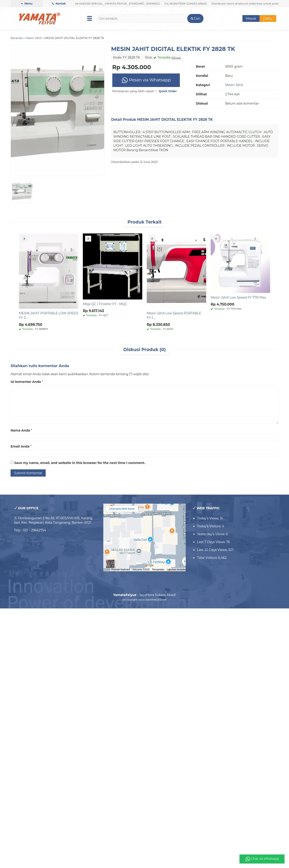This screenshot has width=289, height=868.
Task: Click the Nama Anda input field
Action: [x=144, y=437]
